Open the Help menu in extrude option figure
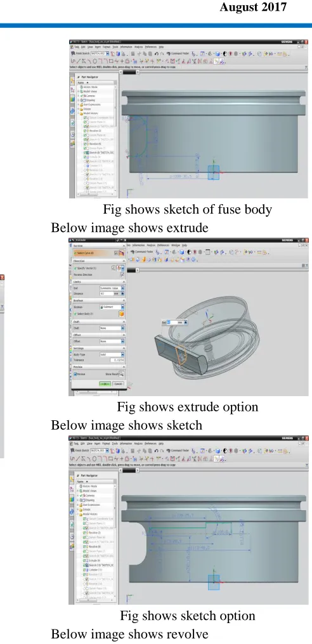The width and height of the screenshot is (312, 644). tap(185, 245)
